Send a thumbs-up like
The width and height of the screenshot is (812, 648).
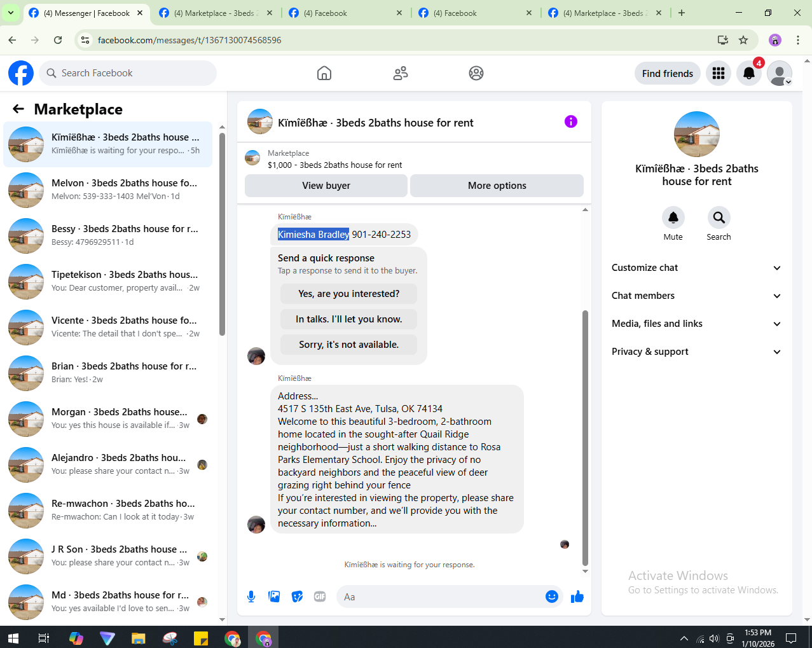tap(577, 596)
